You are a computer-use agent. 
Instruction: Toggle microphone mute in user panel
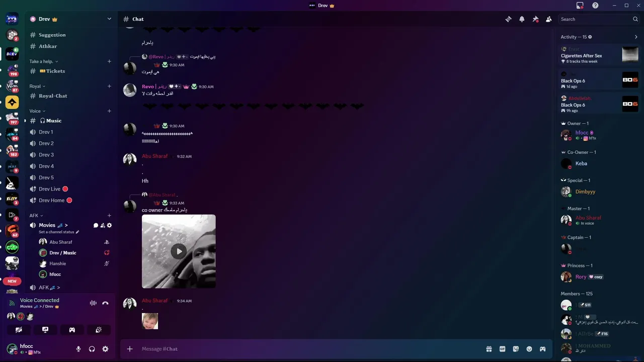(x=78, y=349)
